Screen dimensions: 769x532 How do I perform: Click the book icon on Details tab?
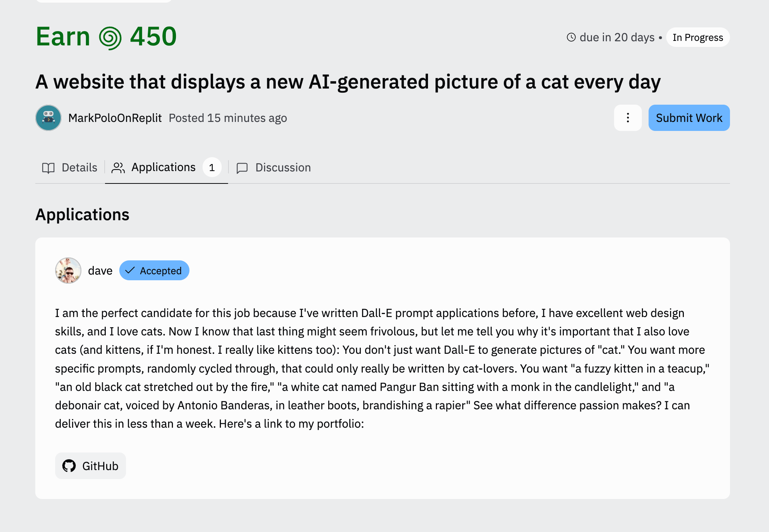click(48, 168)
